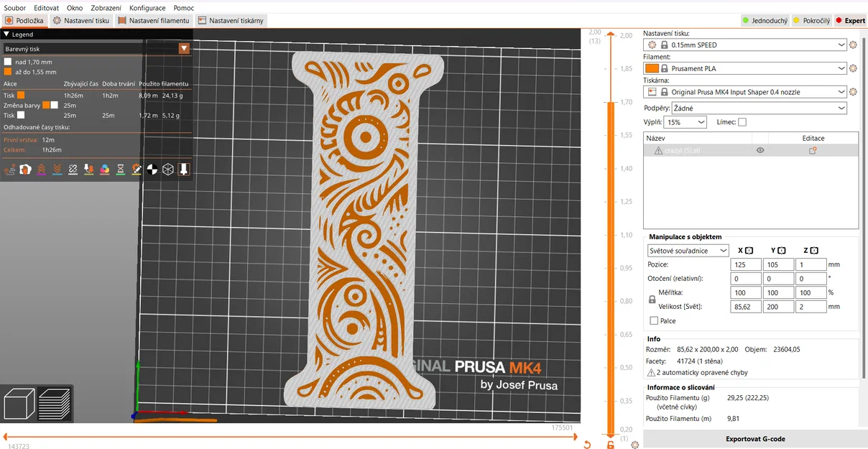Switch to sliced layers preview view
868x449 pixels.
tap(55, 404)
